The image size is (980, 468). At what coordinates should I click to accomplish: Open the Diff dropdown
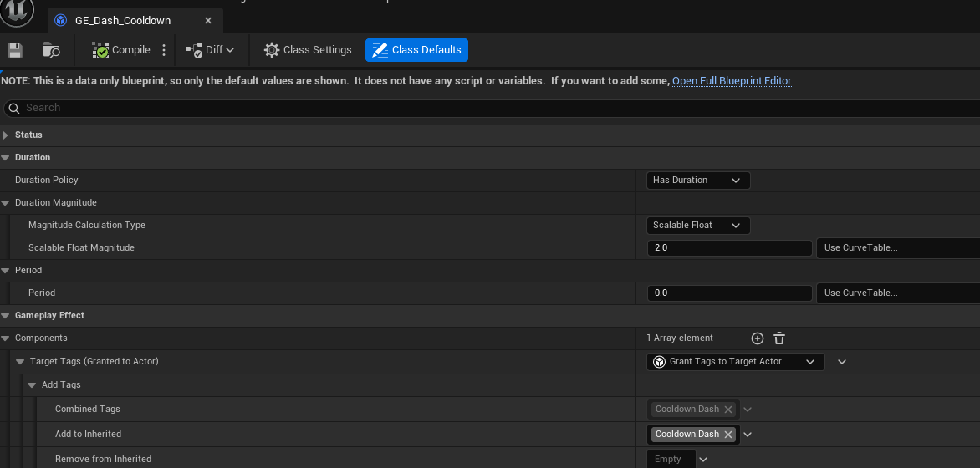[x=209, y=50]
